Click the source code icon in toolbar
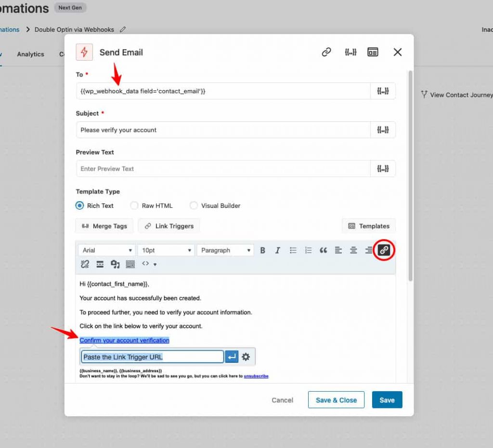Screen dimensions: 493x448 click(145, 264)
